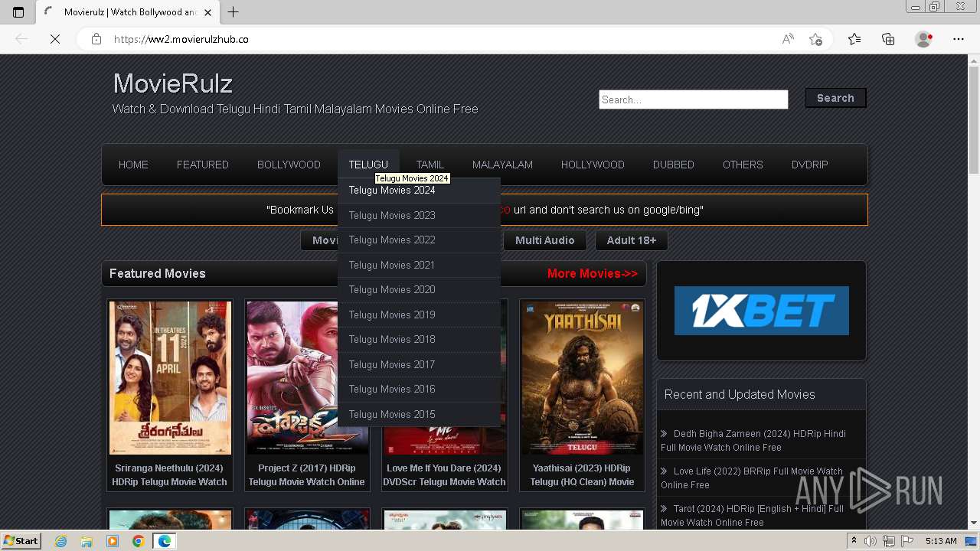The width and height of the screenshot is (980, 551).
Task: Choose Telugu Movies 2019 entry
Action: pos(419,315)
